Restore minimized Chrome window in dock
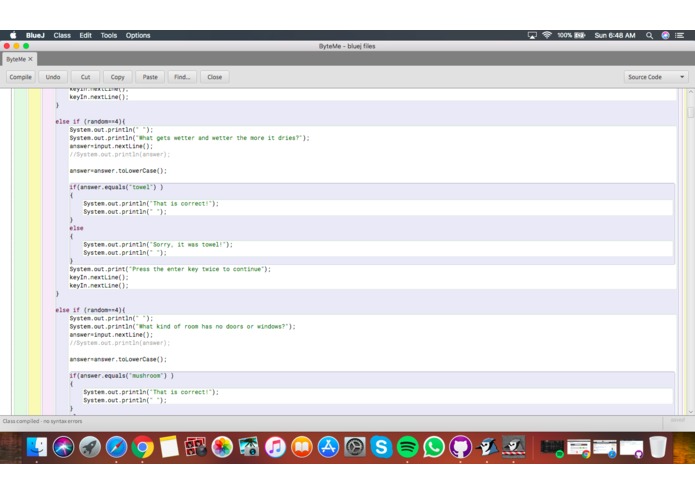Screen dimensions: 695x494 coord(578,447)
